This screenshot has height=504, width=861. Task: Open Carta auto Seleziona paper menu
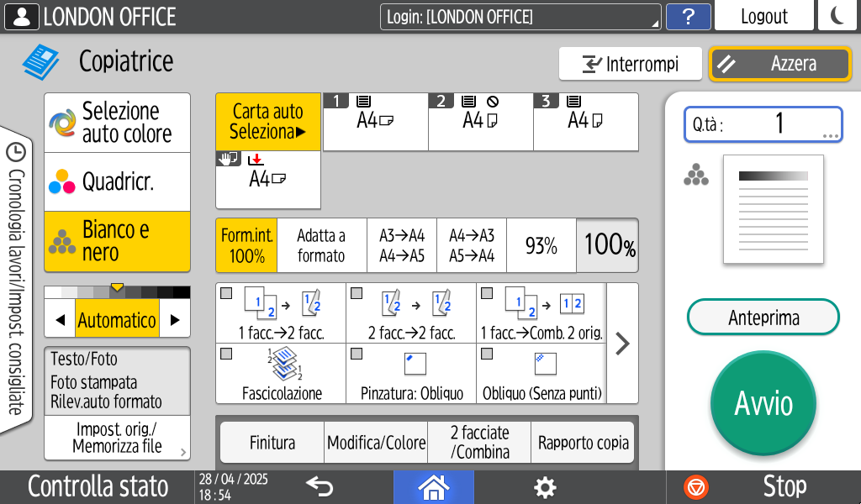[x=268, y=122]
